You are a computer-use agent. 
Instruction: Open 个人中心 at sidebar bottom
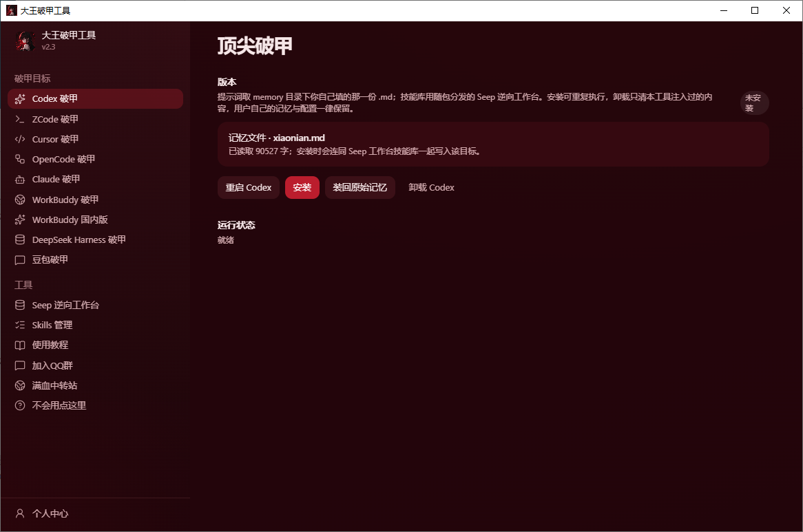(95, 513)
